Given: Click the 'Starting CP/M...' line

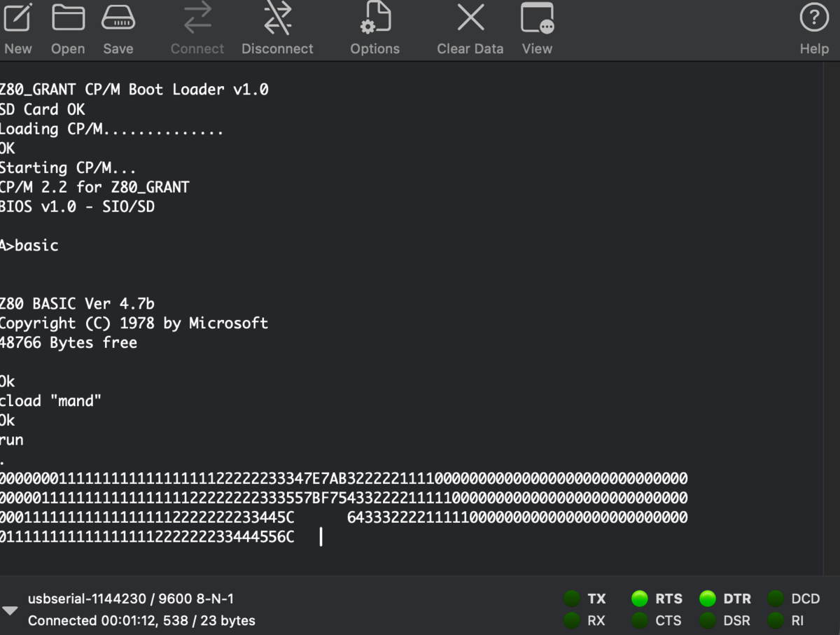Looking at the screenshot, I should (x=68, y=168).
